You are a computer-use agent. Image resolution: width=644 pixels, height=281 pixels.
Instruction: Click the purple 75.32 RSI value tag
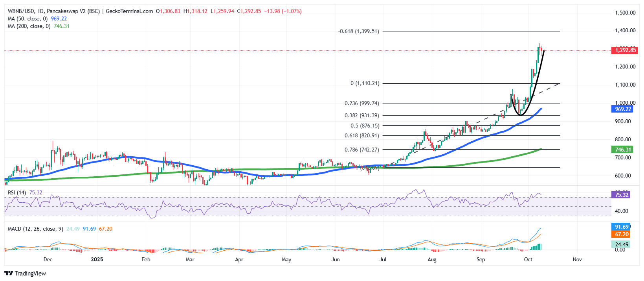pyautogui.click(x=621, y=195)
